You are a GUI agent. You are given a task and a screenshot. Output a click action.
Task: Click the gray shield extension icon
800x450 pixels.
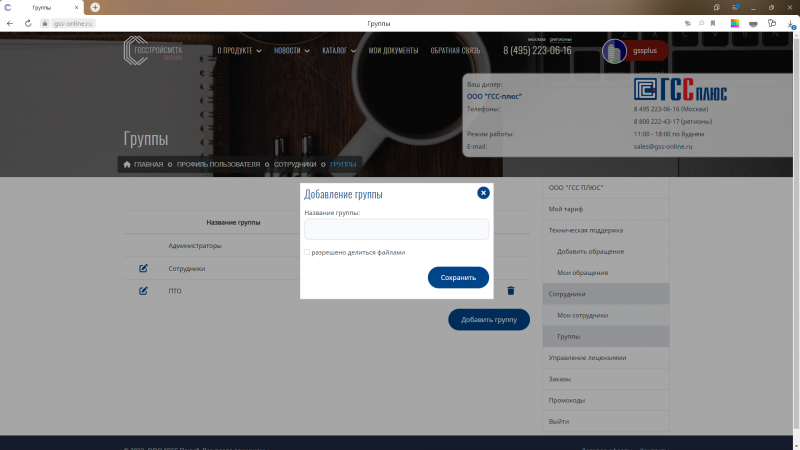(x=753, y=23)
